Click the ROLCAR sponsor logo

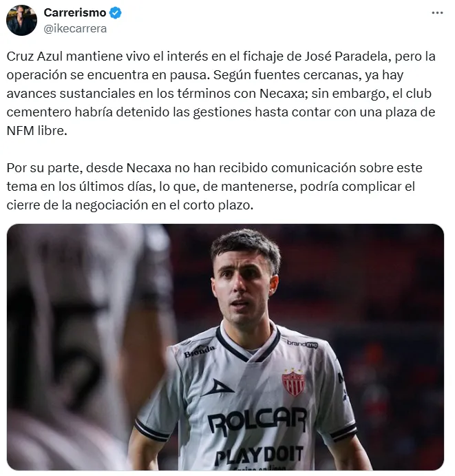tap(257, 420)
